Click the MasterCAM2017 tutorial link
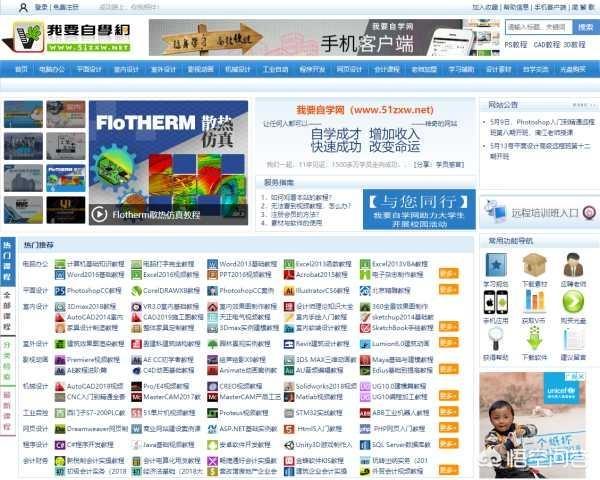600x480 pixels. [x=172, y=397]
